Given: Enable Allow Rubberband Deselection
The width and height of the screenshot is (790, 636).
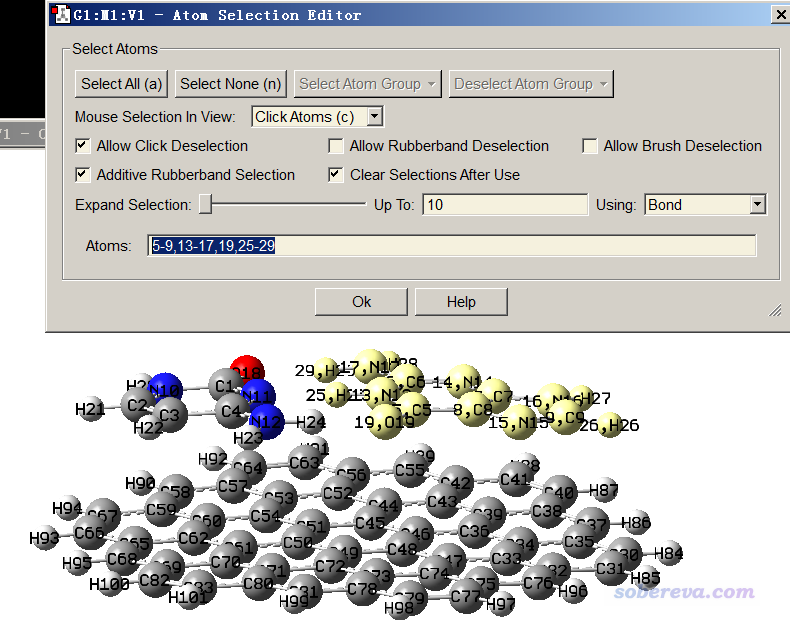Looking at the screenshot, I should pos(336,146).
